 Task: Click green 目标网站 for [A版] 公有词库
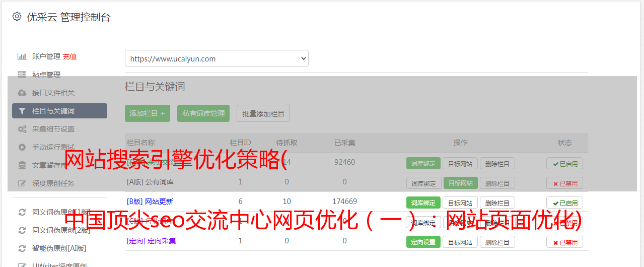click(460, 183)
